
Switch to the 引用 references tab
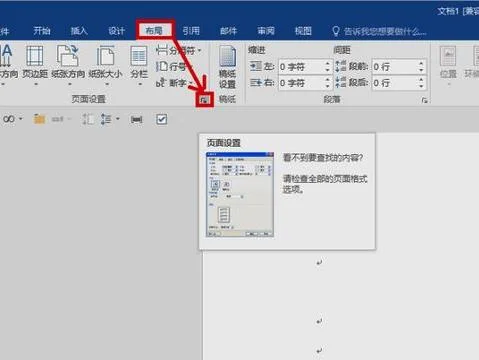(x=191, y=31)
